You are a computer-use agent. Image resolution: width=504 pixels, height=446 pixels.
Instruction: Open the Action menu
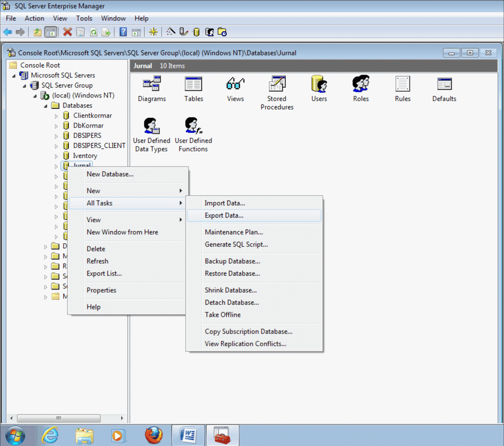click(34, 18)
